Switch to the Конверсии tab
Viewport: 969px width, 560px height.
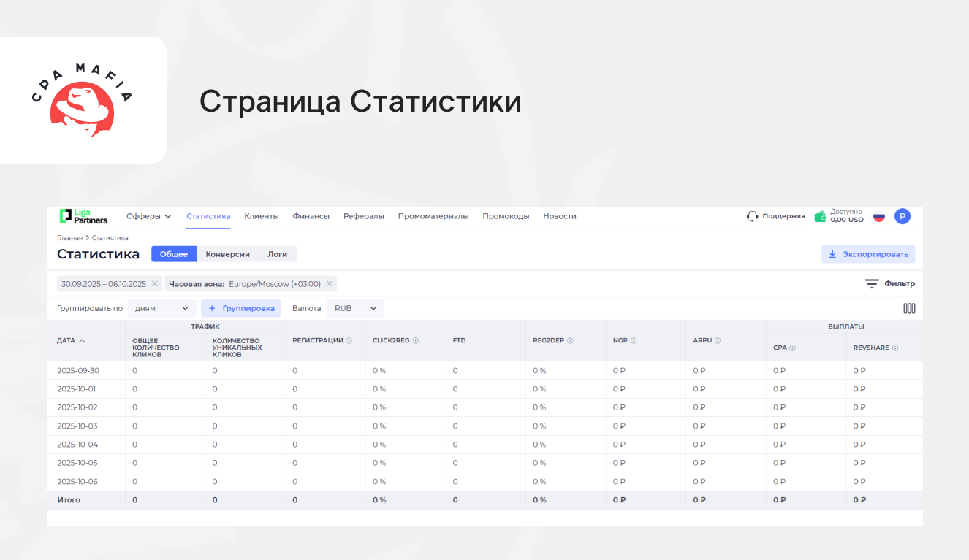pos(227,254)
